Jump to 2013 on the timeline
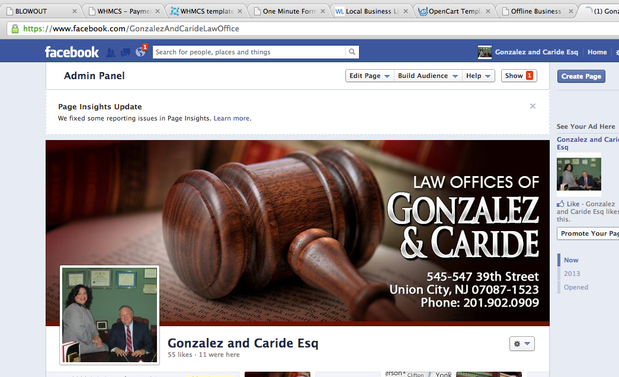The width and height of the screenshot is (619, 377). point(572,274)
